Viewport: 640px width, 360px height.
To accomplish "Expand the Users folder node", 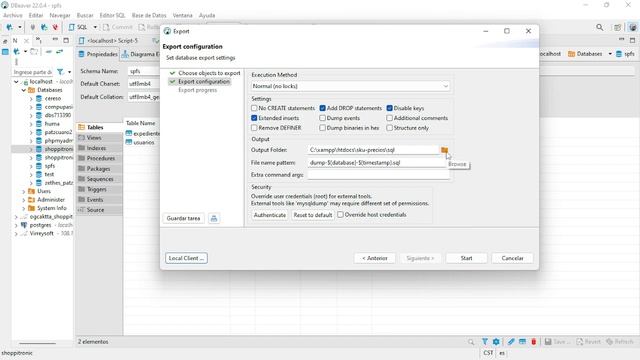I will (24, 191).
